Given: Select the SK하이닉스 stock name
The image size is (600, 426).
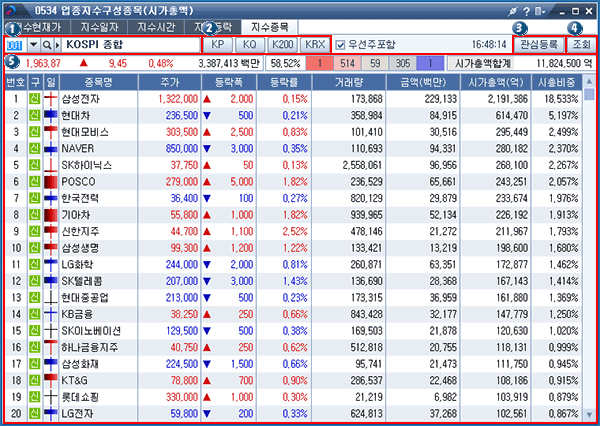Looking at the screenshot, I should [87, 165].
